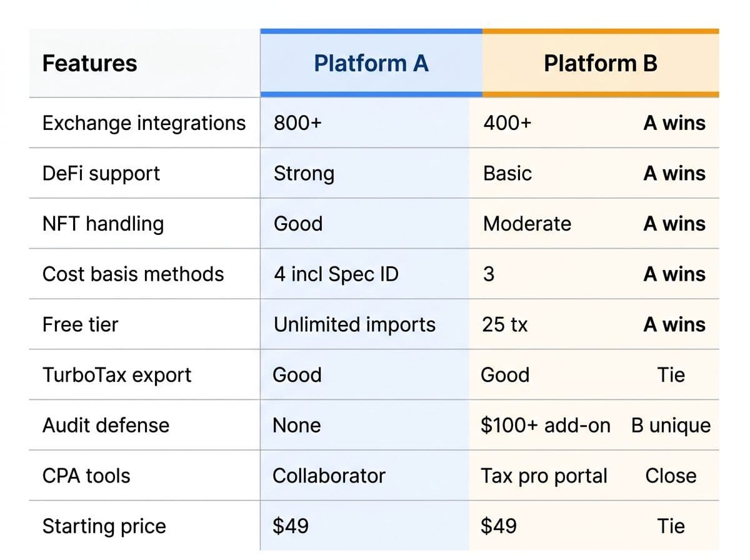Click the TurboTax export row label

(x=117, y=375)
